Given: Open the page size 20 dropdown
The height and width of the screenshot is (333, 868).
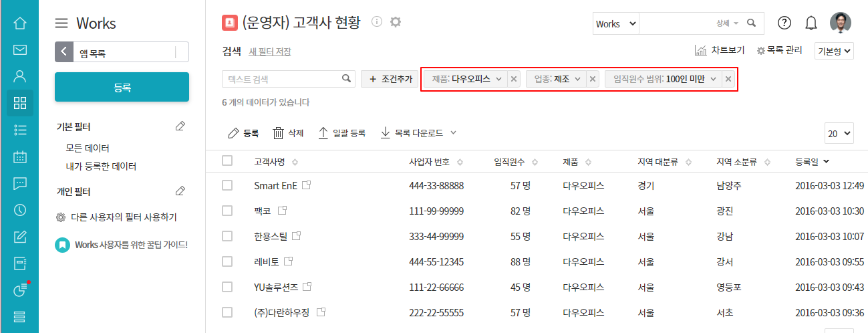Looking at the screenshot, I should click(839, 133).
